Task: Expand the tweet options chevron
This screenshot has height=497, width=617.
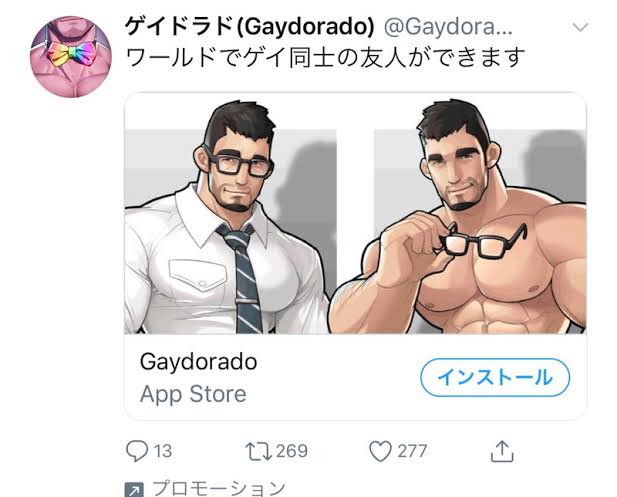Action: 580,27
